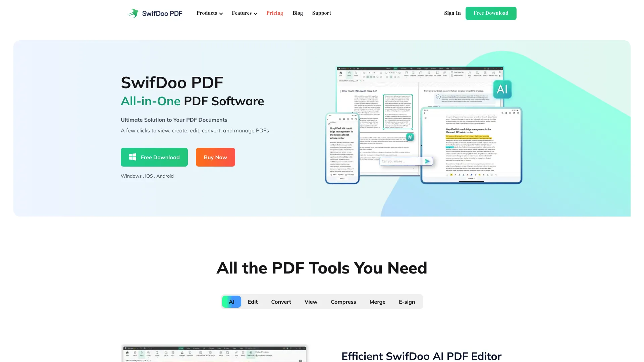Image resolution: width=644 pixels, height=362 pixels.
Task: Select the Blog menu item
Action: tap(297, 13)
